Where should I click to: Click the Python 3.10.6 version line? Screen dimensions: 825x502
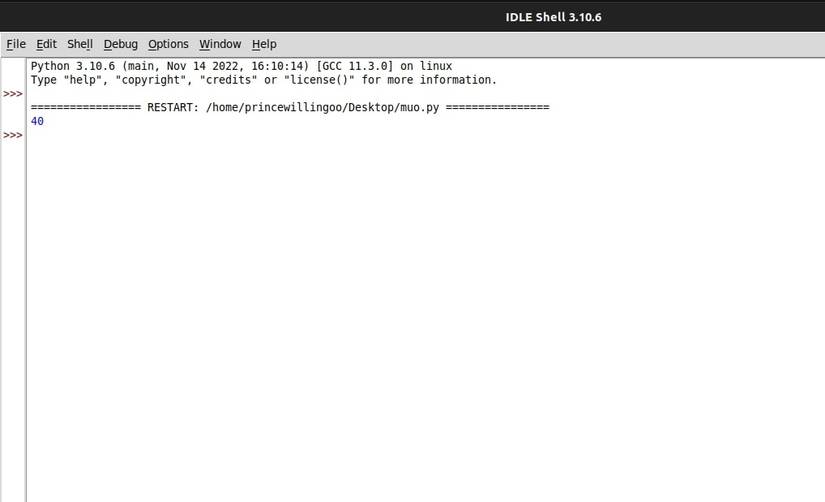coord(242,66)
